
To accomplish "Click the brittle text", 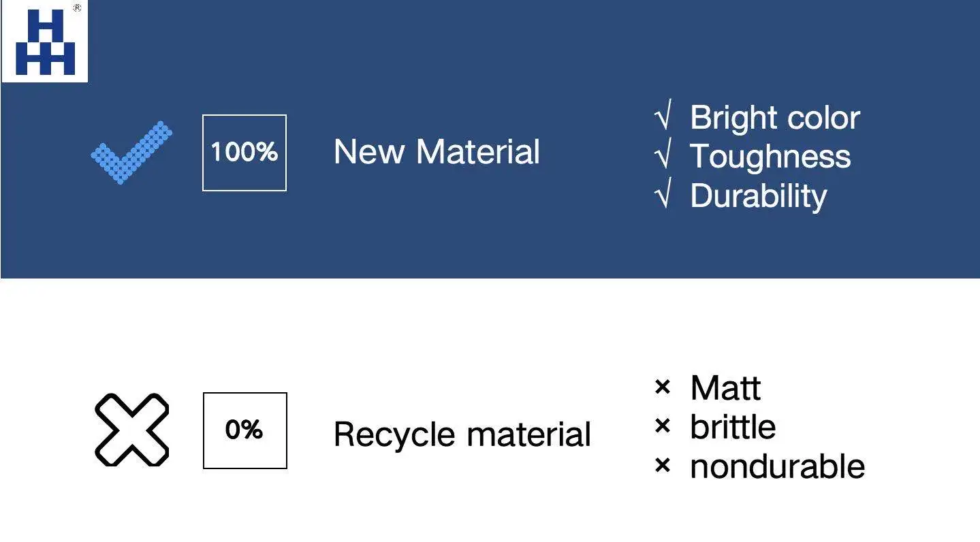I will tap(733, 427).
